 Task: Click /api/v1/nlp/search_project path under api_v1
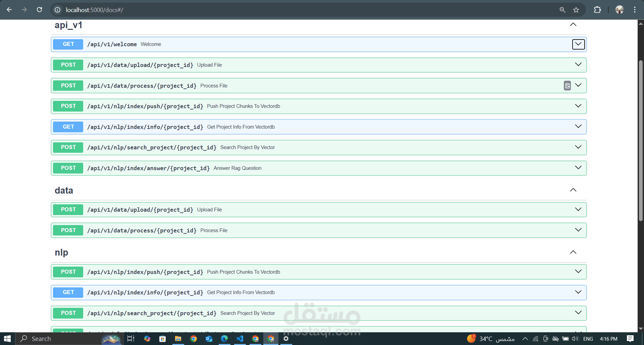152,147
